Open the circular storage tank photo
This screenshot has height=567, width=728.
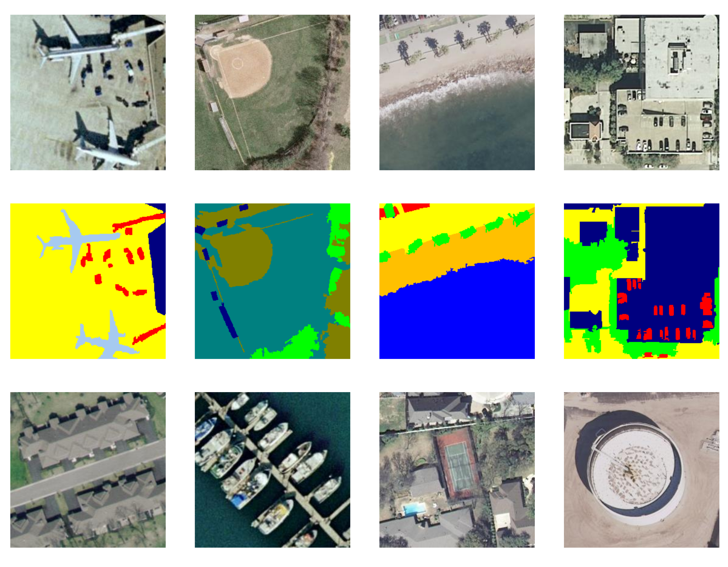click(x=641, y=470)
